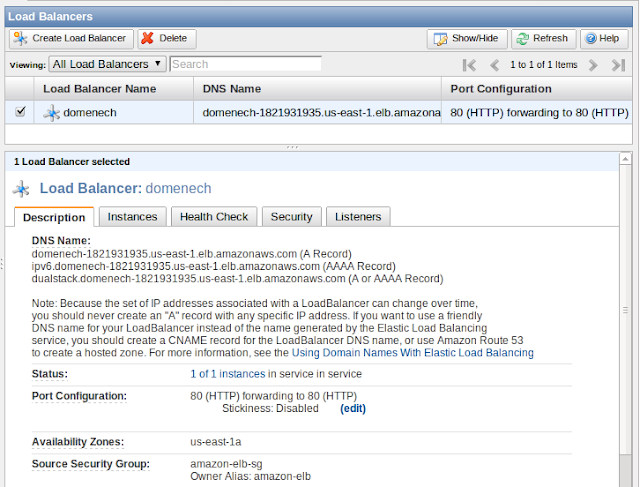Switch to the Listeners tab
640x487 pixels.
click(358, 216)
